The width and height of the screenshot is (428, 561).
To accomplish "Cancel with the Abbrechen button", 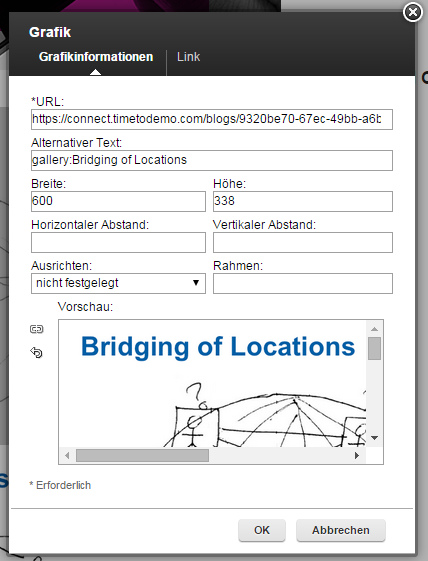I will coord(341,530).
